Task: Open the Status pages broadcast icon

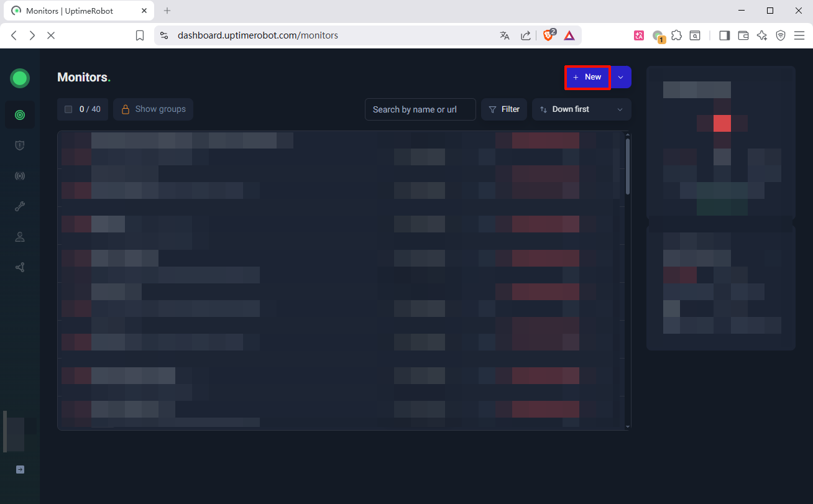Action: point(20,176)
